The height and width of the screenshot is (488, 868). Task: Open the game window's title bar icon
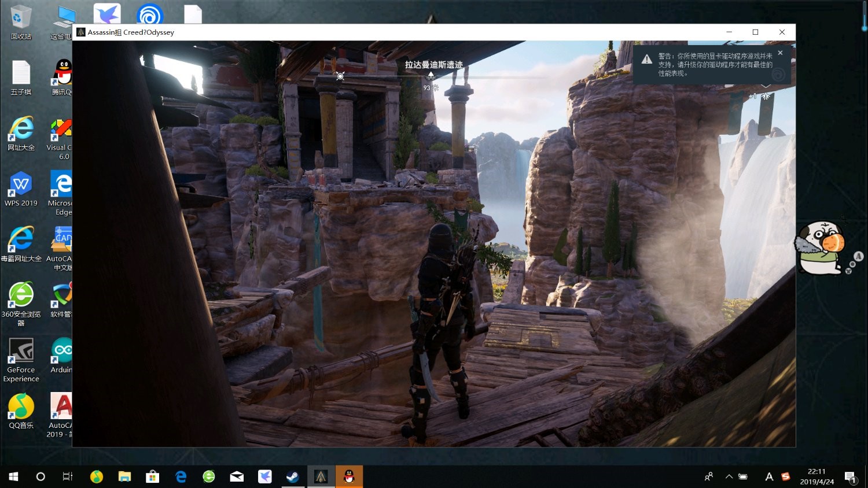point(81,32)
